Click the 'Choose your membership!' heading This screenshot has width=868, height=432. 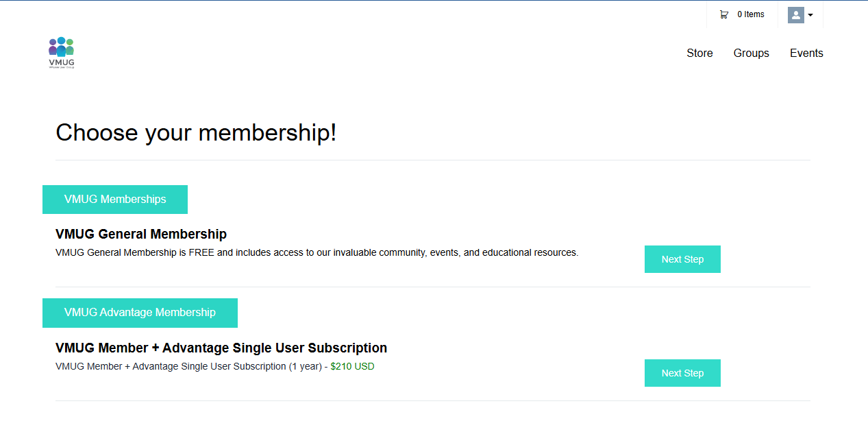[x=196, y=132]
